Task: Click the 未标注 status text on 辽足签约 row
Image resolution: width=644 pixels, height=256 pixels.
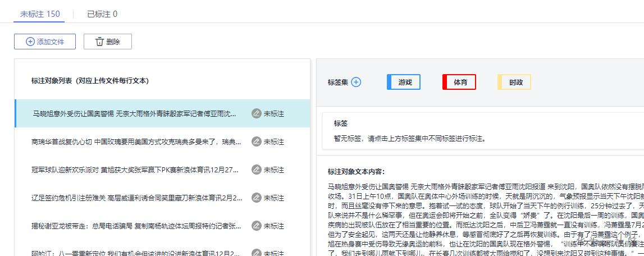Action: pyautogui.click(x=274, y=198)
